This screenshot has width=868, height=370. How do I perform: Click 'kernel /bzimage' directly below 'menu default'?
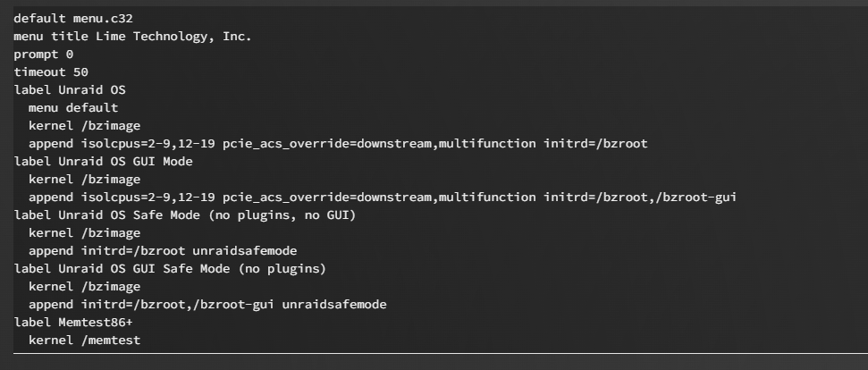tap(85, 126)
